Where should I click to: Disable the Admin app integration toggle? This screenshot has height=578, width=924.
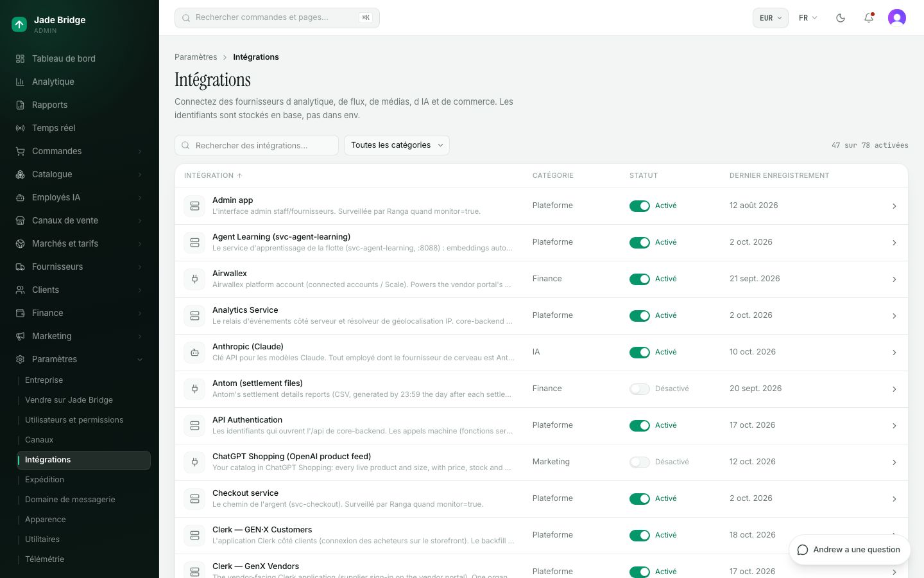tap(640, 206)
